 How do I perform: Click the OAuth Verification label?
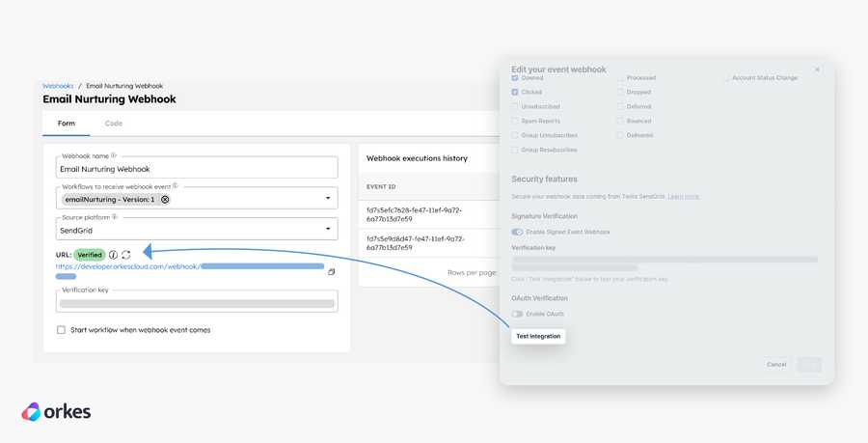point(539,298)
